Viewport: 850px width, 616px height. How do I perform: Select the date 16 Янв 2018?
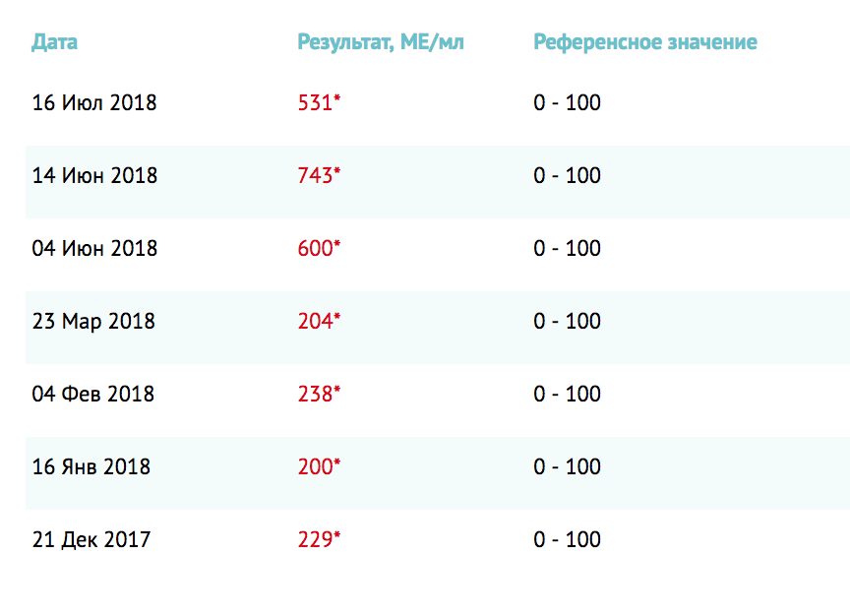(x=91, y=466)
